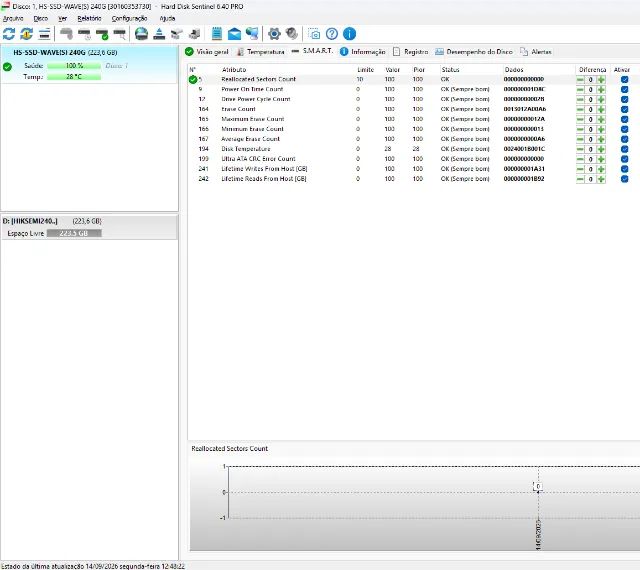Image resolution: width=640 pixels, height=570 pixels.
Task: Click the Dados column header
Action: click(514, 69)
